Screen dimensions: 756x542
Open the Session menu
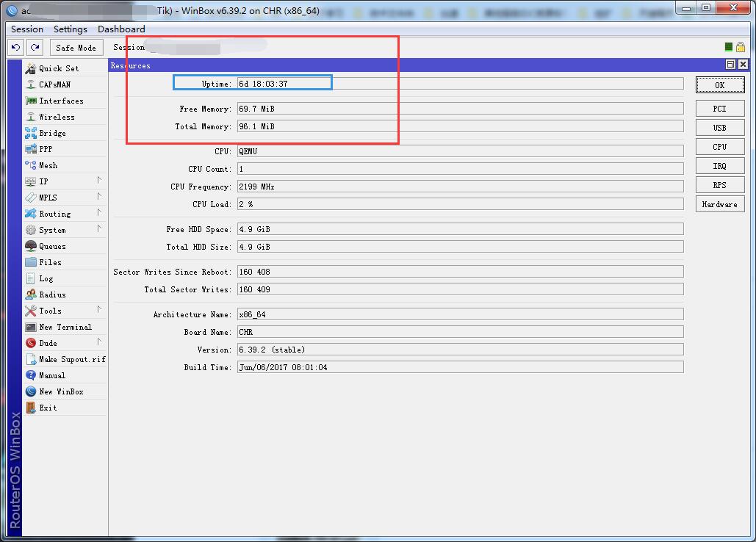(27, 29)
